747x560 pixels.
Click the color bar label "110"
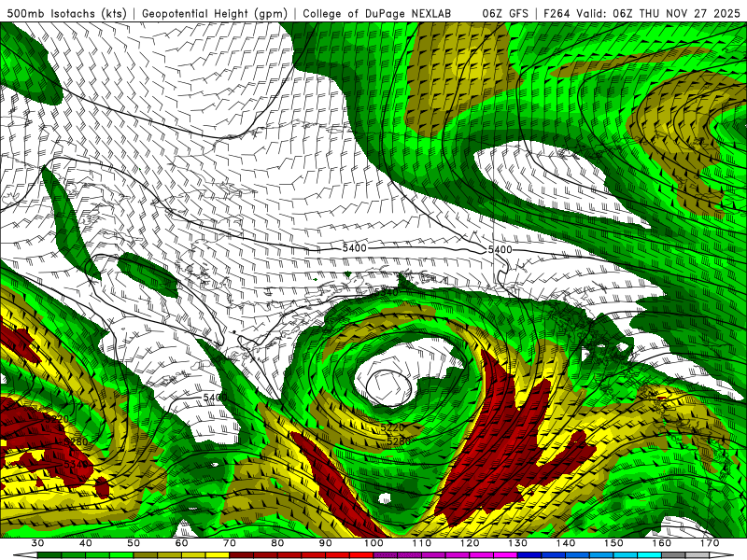click(422, 543)
